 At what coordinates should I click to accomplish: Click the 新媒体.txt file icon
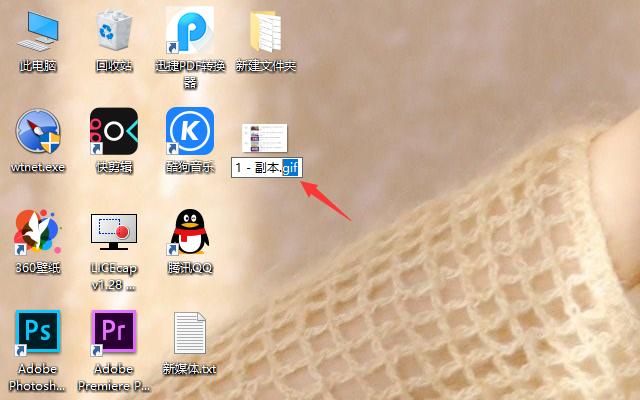[x=190, y=333]
